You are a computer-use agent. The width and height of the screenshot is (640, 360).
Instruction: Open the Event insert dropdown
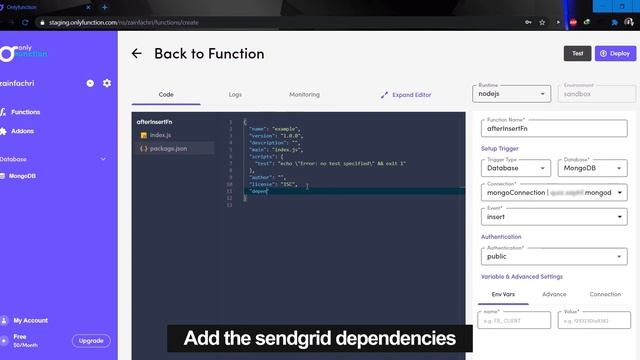pos(554,217)
